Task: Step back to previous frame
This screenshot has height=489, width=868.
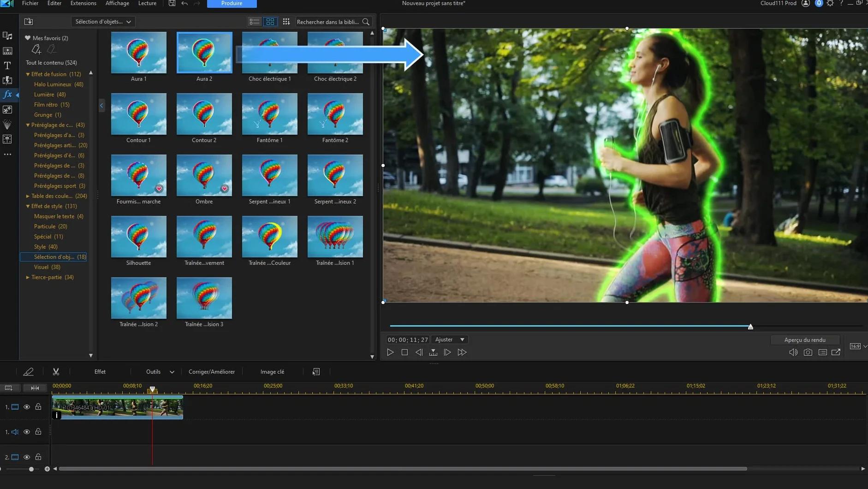Action: [x=419, y=352]
